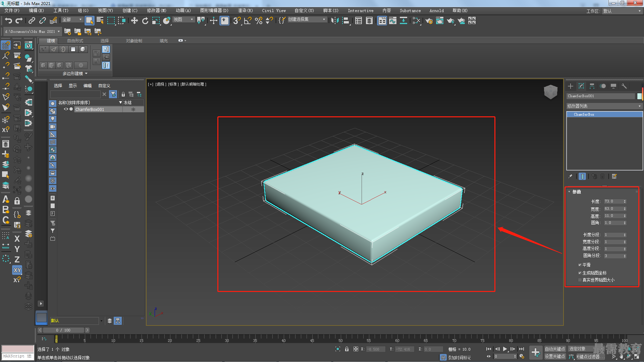Click Bind to Space Warp icon
Screen dimensions: 644x362
point(53,21)
